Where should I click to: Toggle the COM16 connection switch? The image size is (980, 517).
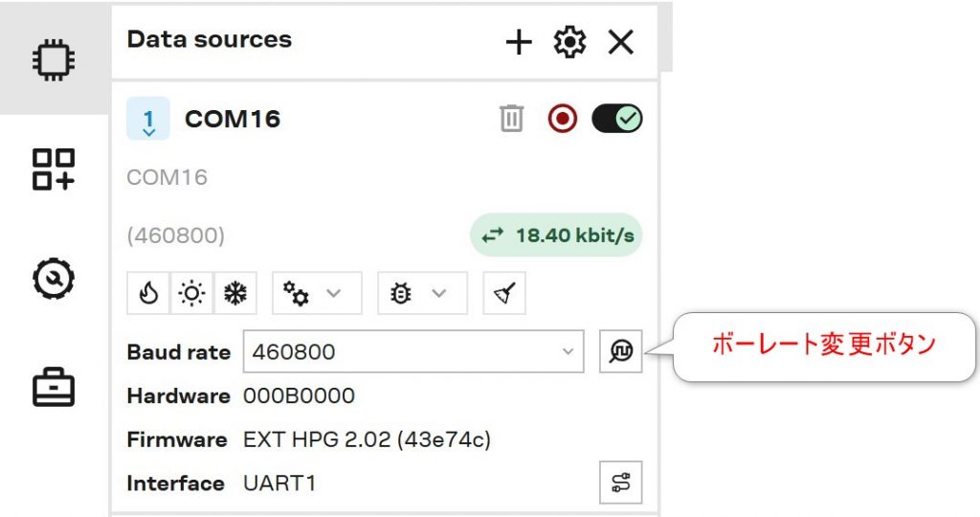click(x=617, y=119)
